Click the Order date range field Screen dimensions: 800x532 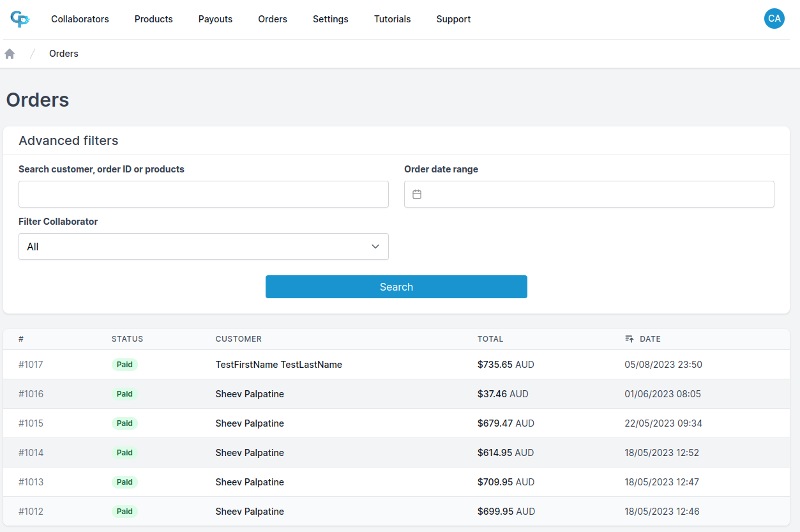[589, 194]
